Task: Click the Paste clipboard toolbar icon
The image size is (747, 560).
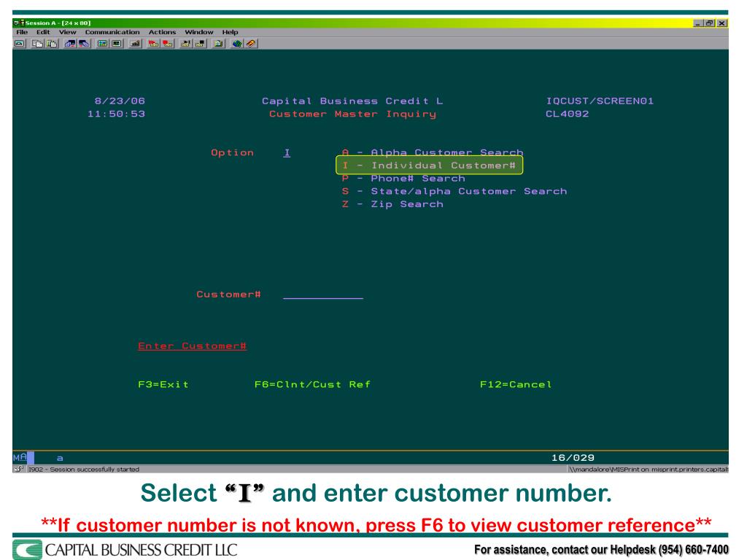Action: pos(52,43)
